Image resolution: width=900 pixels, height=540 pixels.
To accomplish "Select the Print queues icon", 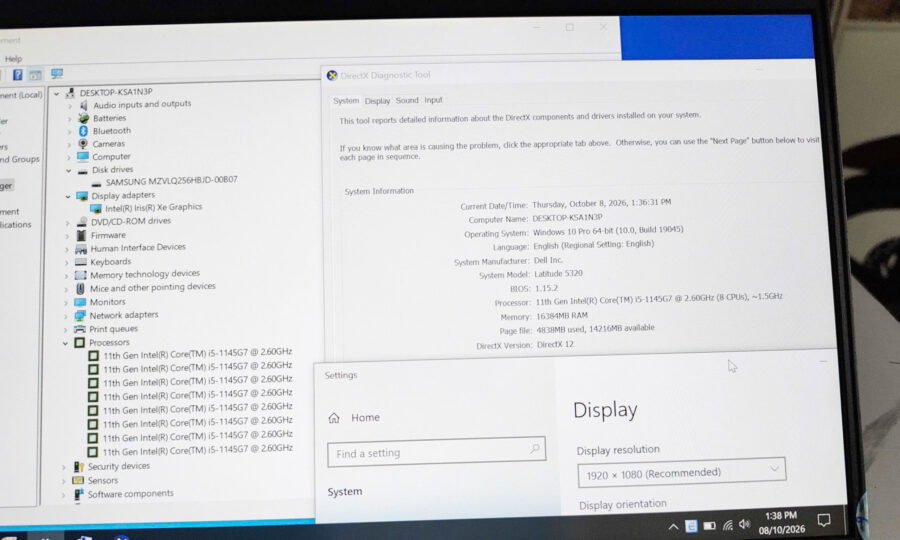I will 80,329.
